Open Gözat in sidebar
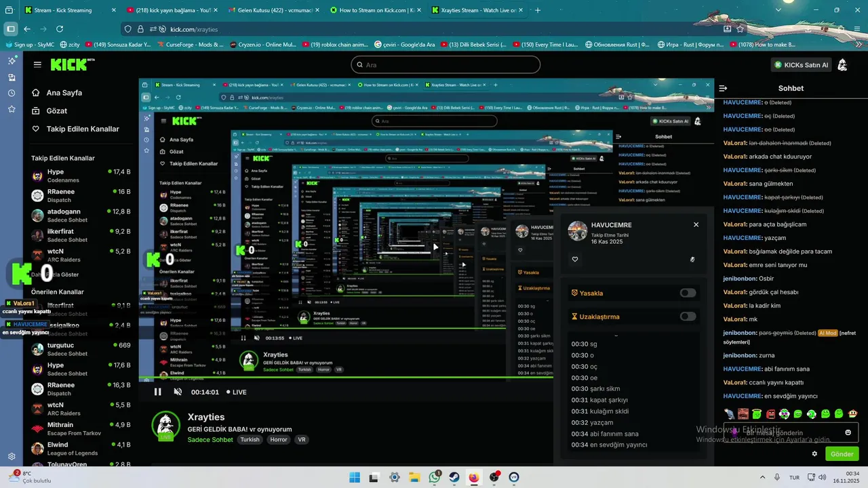Screen dimensions: 868x488 pos(57,110)
